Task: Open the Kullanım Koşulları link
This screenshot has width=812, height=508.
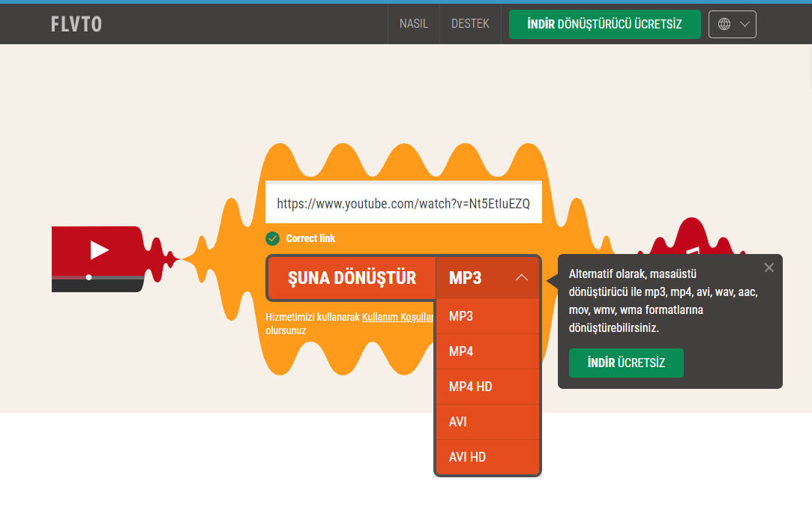Action: pos(398,317)
